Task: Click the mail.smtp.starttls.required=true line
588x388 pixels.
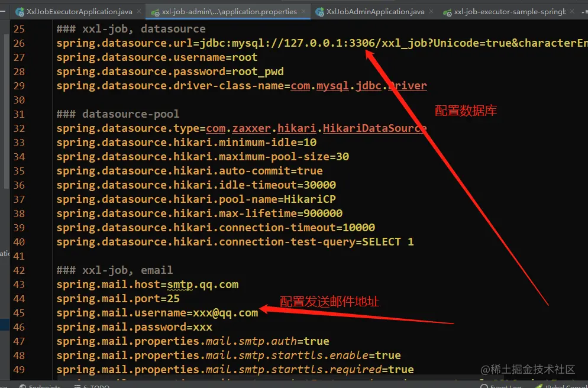Action: (x=235, y=370)
